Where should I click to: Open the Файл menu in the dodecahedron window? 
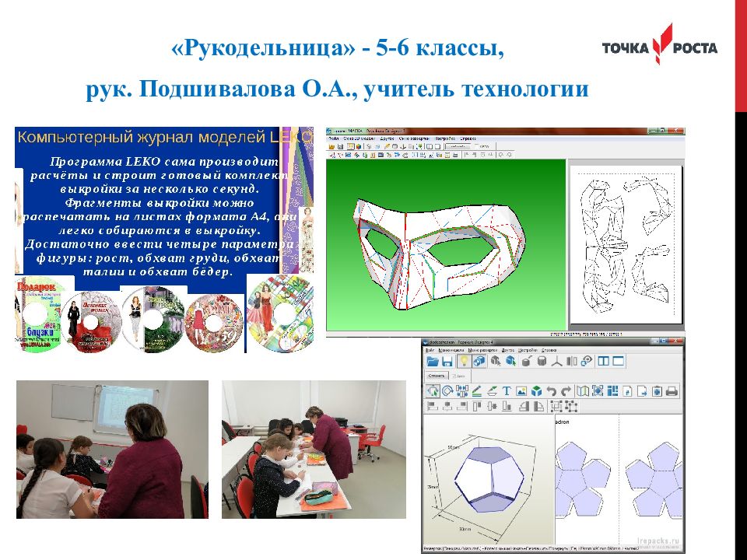point(430,349)
